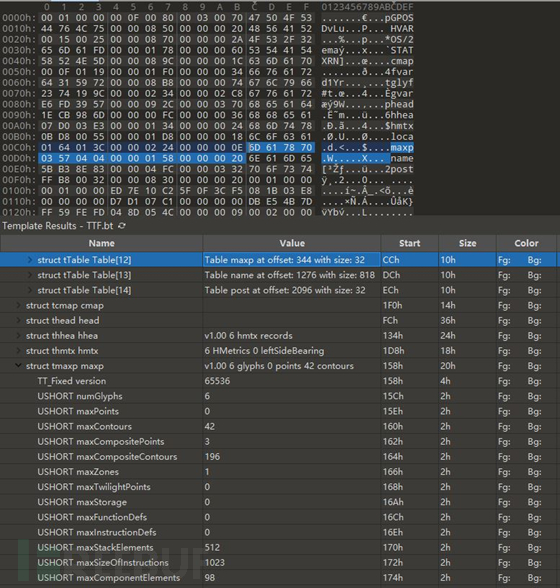This screenshot has height=588, width=560.
Task: Collapse the struct tmaxp maxp node
Action: click(x=18, y=366)
